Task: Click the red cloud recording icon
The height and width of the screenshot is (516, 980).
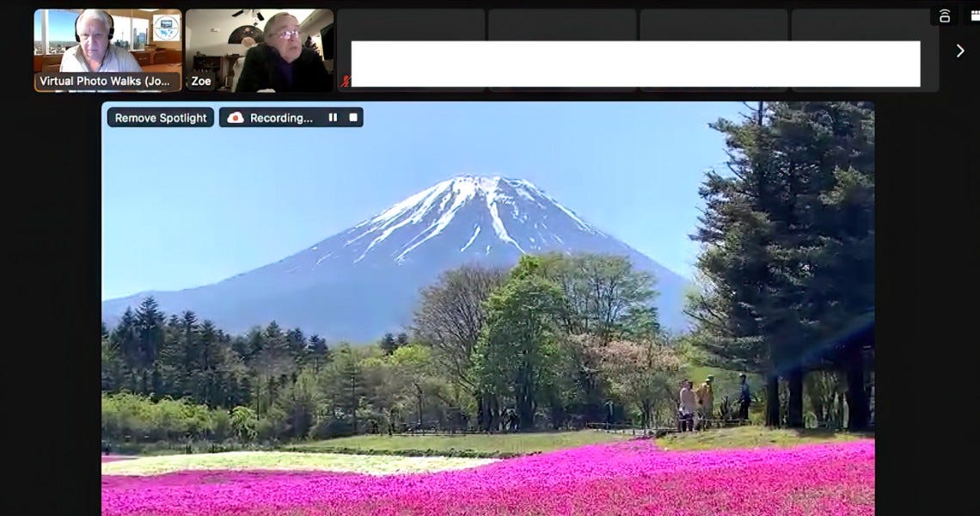Action: pos(234,117)
